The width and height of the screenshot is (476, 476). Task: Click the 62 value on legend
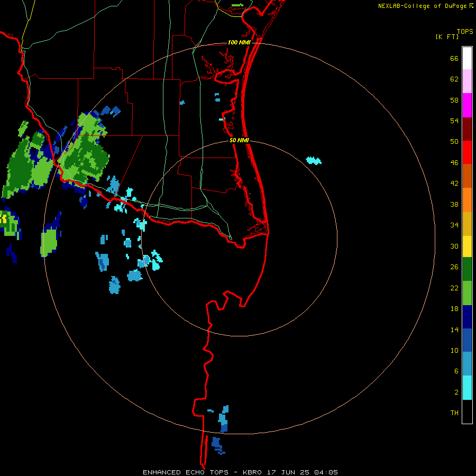tap(454, 79)
